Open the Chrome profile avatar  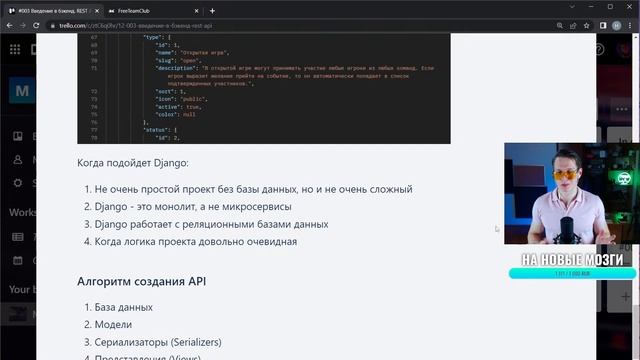(x=616, y=25)
